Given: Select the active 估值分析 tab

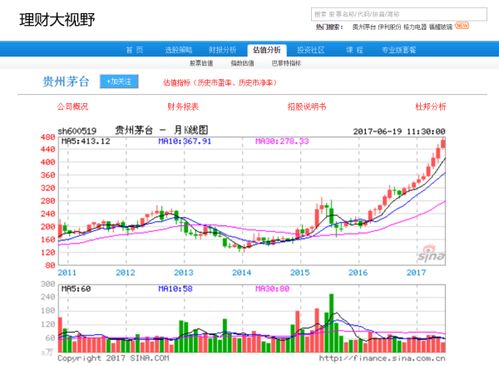Looking at the screenshot, I should coord(267,50).
